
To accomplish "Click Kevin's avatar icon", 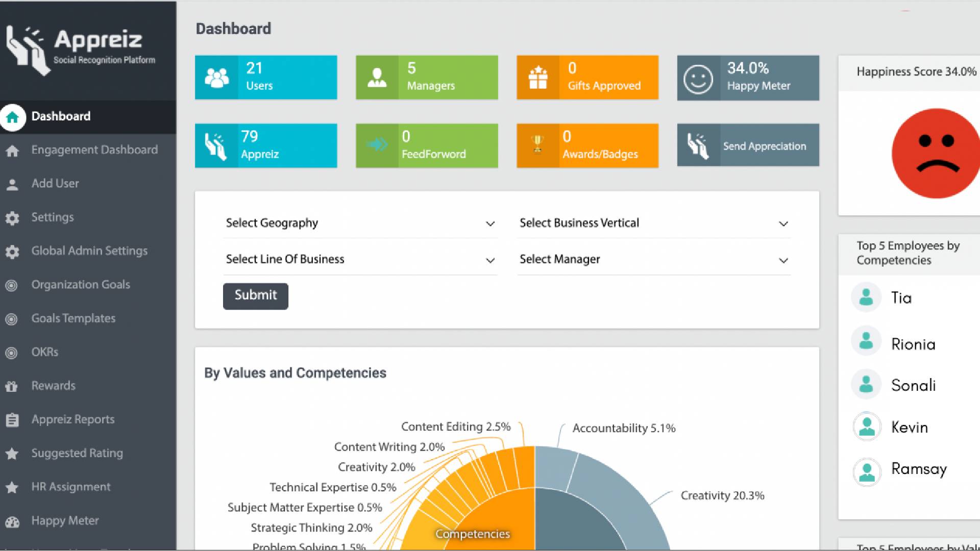I will (x=867, y=427).
